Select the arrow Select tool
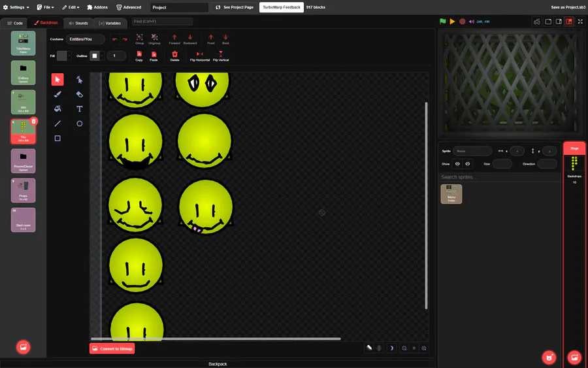 (57, 80)
